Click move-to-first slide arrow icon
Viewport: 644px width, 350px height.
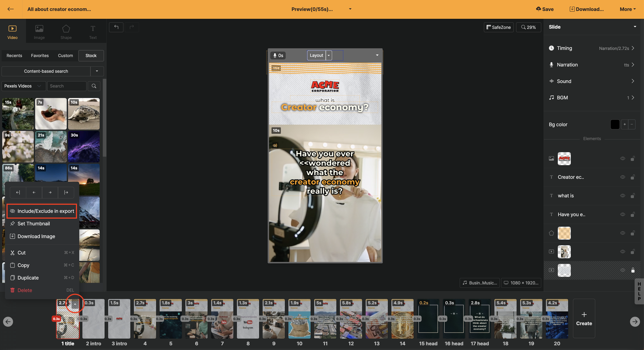point(18,192)
